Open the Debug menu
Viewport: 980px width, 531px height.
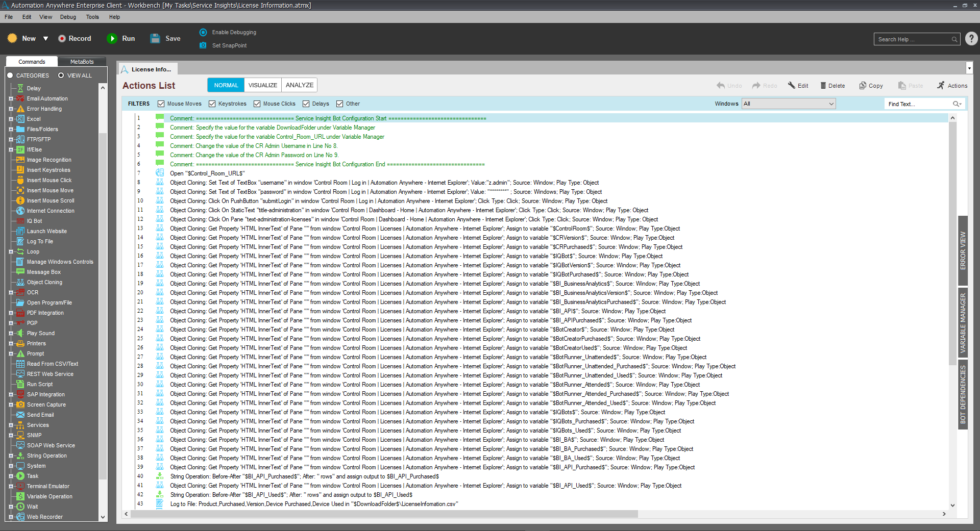click(68, 17)
